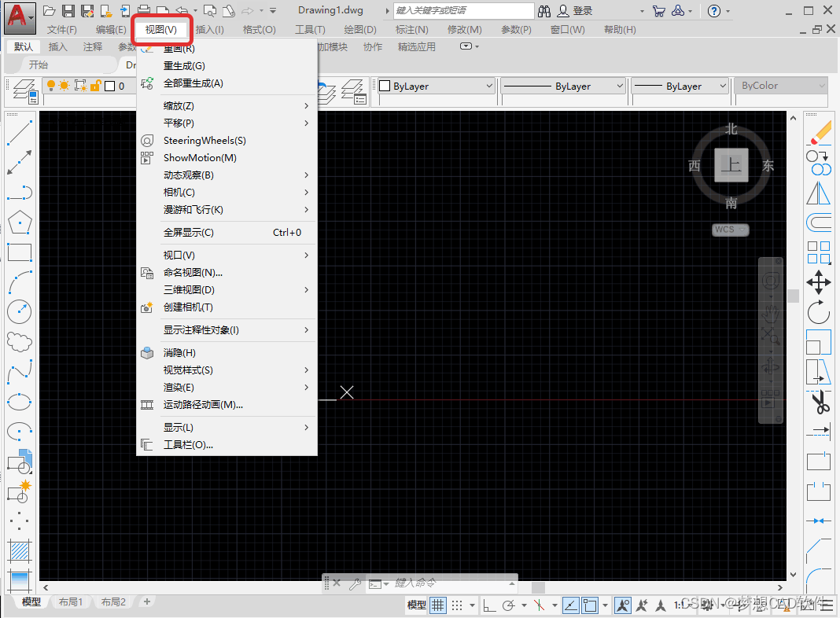
Task: Click the 上 face of the ViewCube
Action: (731, 165)
